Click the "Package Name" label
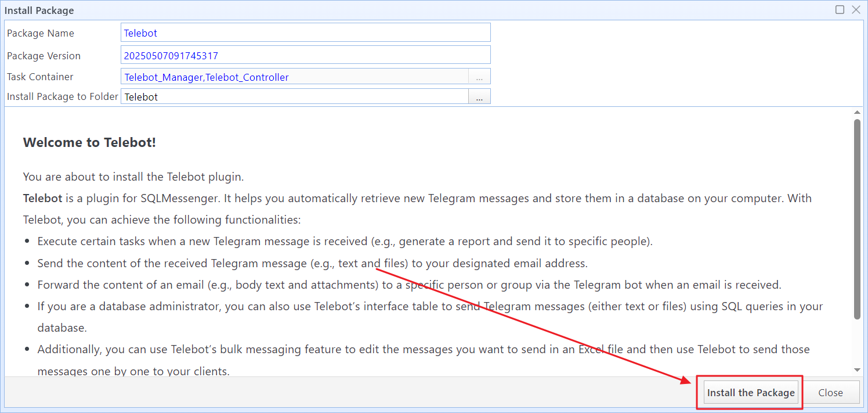Screen dimensions: 868x413 coord(41,33)
